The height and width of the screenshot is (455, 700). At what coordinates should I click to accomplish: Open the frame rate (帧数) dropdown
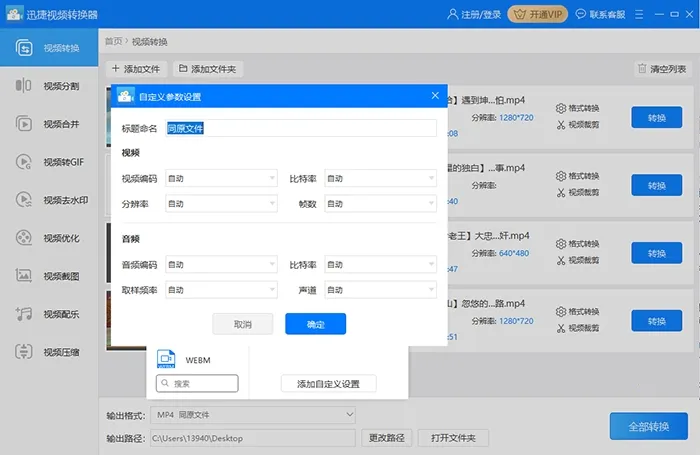point(380,203)
